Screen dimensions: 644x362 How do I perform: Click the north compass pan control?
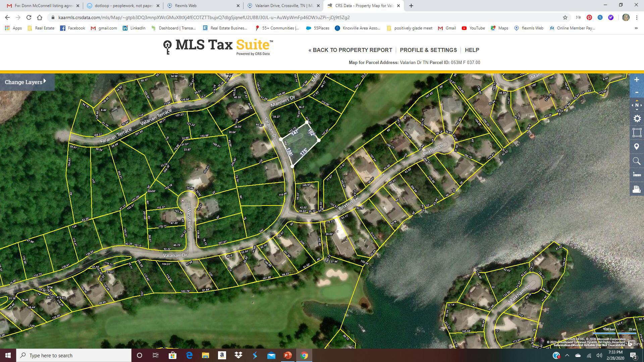[x=637, y=105]
